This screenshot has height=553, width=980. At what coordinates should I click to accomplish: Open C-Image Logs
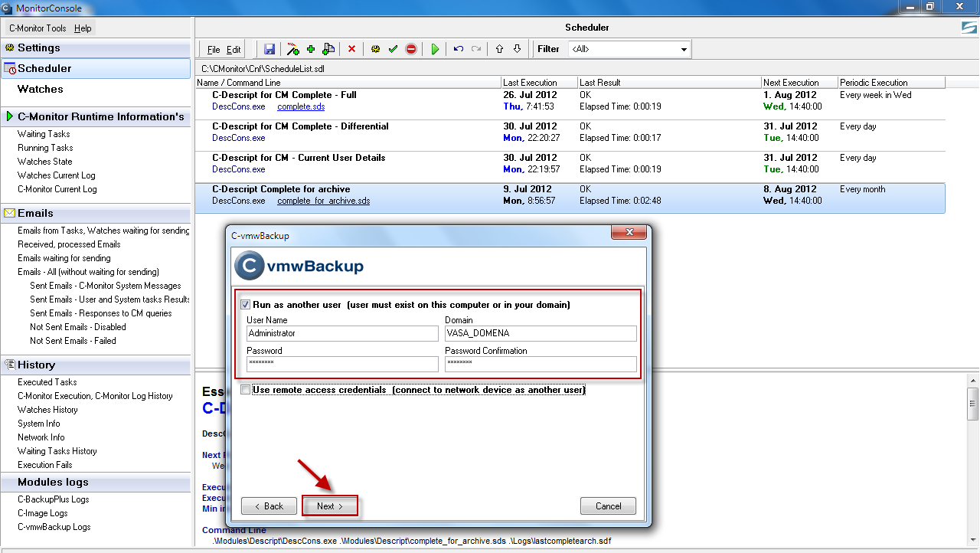pos(43,513)
